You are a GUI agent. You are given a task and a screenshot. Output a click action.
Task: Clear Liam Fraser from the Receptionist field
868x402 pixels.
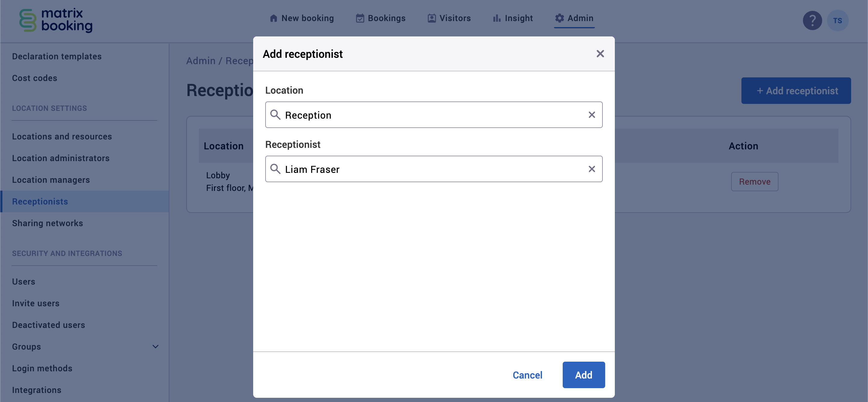(592, 169)
